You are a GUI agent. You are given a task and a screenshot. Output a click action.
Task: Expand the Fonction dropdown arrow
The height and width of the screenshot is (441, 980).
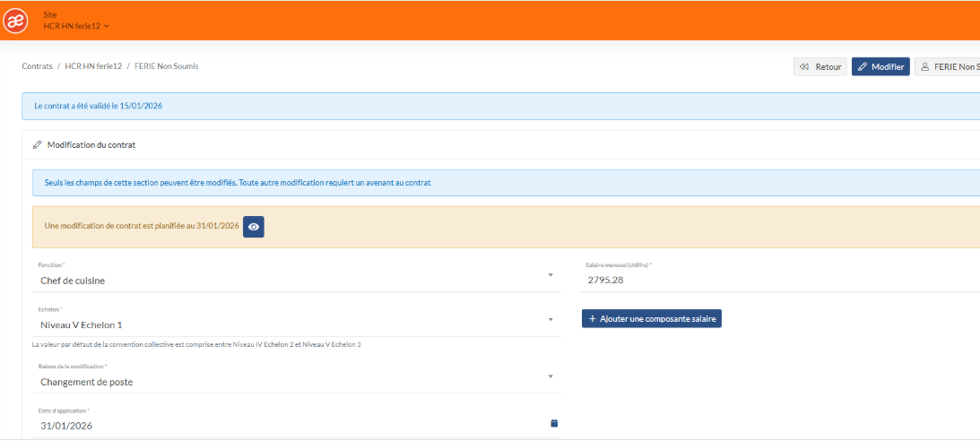point(550,275)
